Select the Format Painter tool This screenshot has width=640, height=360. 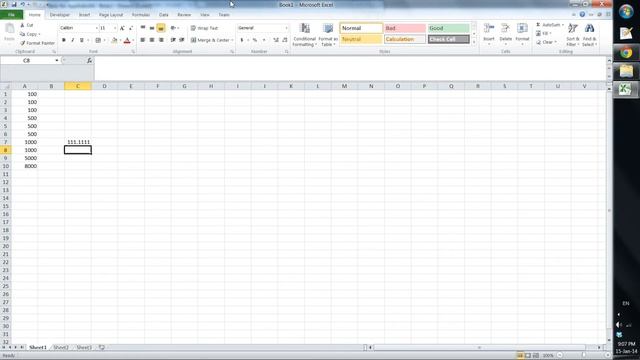37,43
